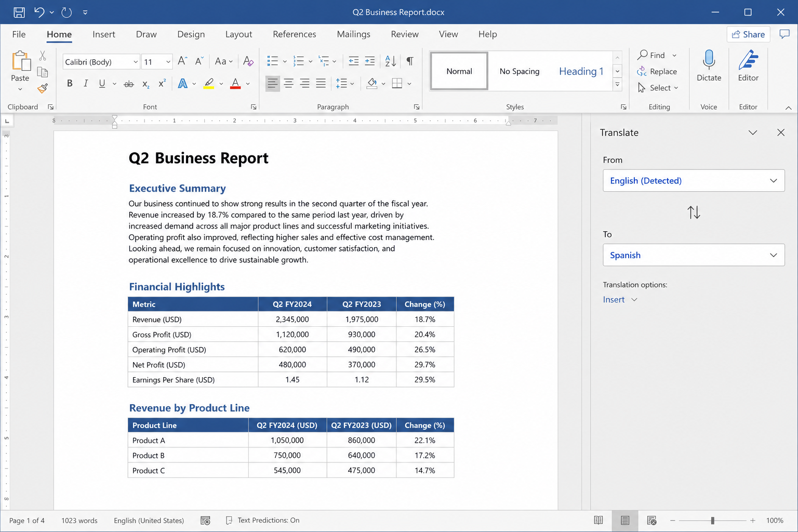
Task: Open the Paste options arrow
Action: click(20, 89)
